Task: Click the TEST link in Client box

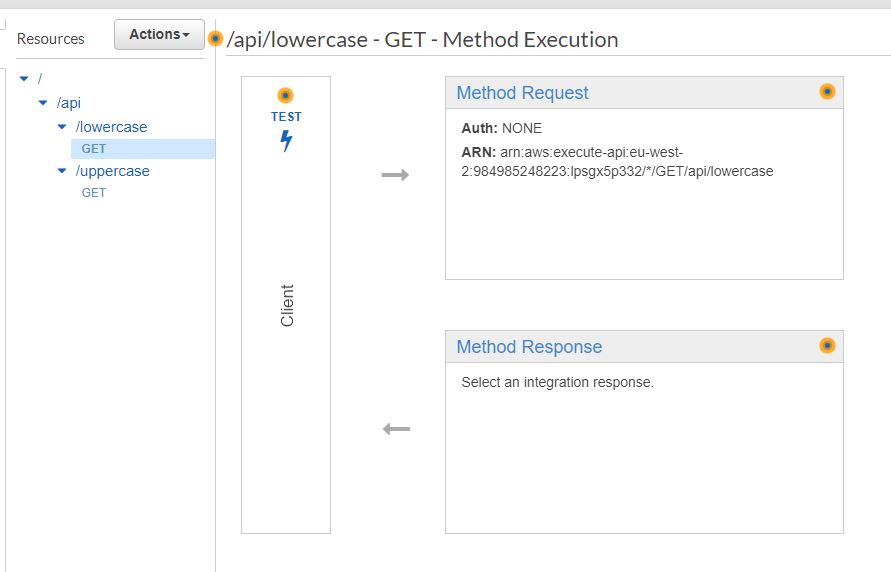Action: [286, 117]
